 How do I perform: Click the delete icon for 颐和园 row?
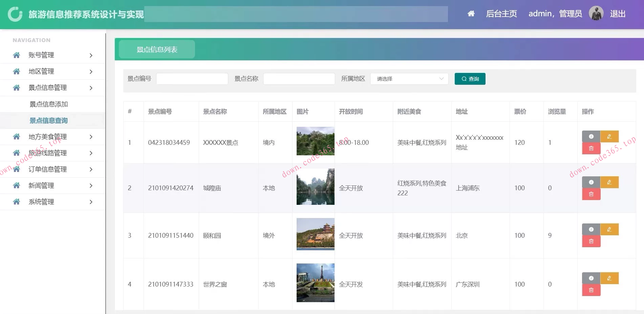point(591,241)
